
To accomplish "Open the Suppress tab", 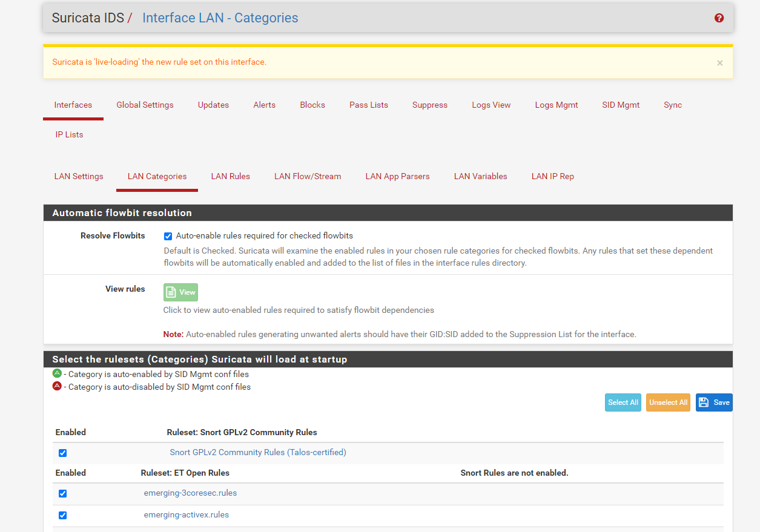I will pyautogui.click(x=430, y=105).
